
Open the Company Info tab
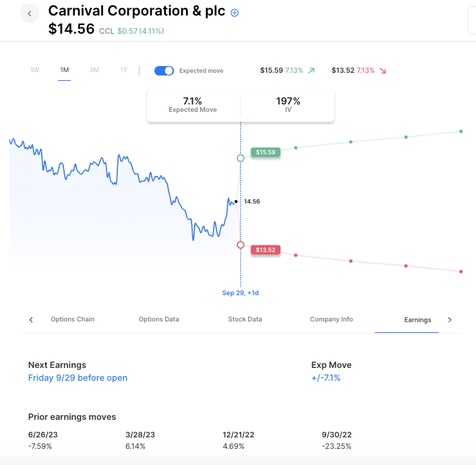click(x=331, y=319)
